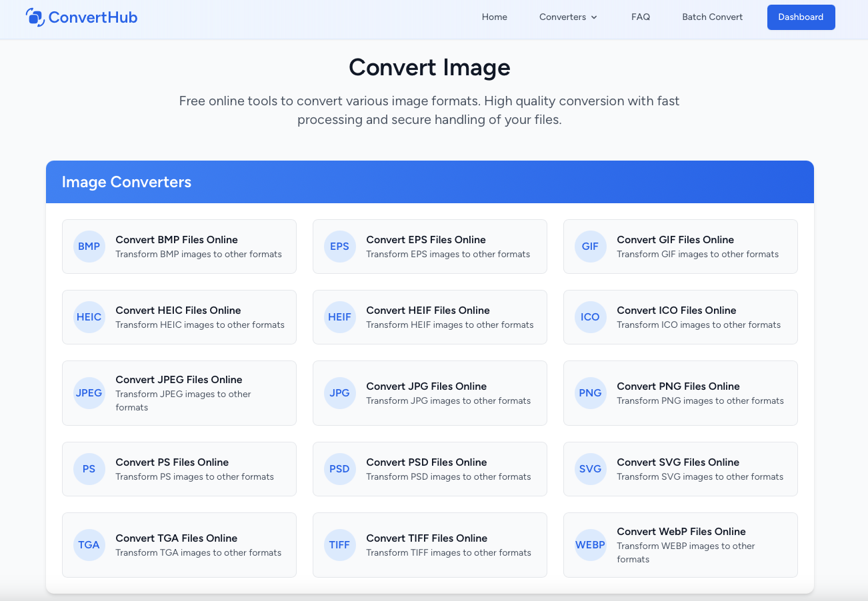This screenshot has height=601, width=868.
Task: Click 'Transform WEBP images to other formats' text
Action: point(686,553)
